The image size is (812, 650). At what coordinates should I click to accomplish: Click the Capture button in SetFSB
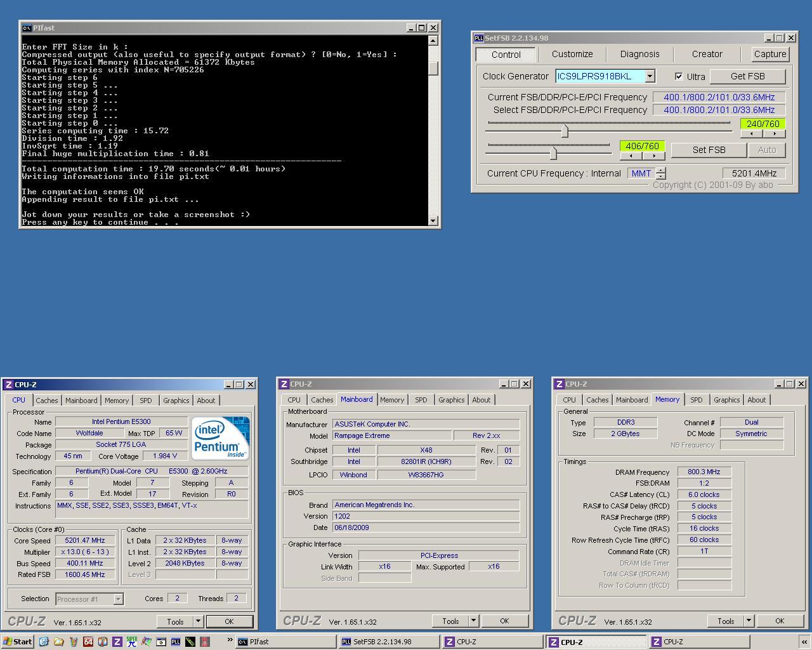[770, 54]
